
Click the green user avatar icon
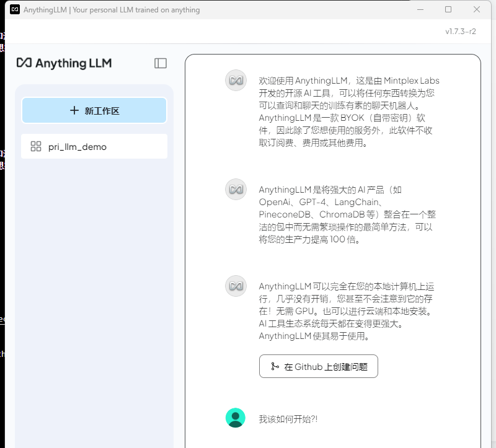[x=236, y=418]
